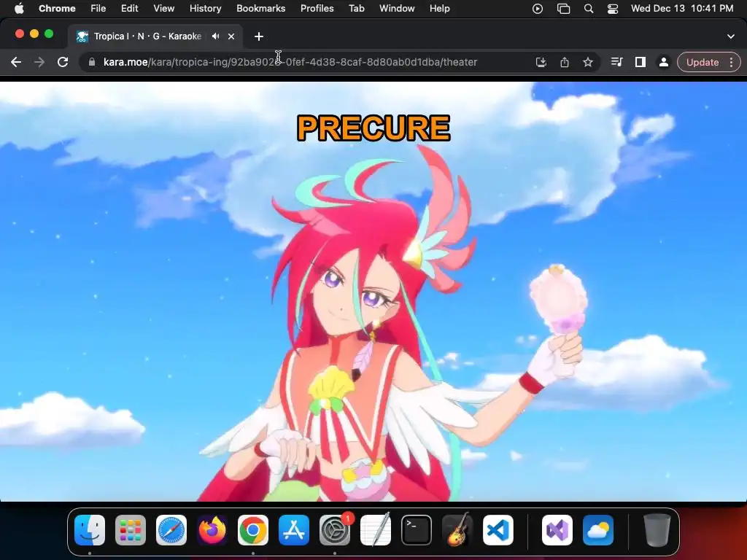The image size is (747, 560).
Task: Select the Tropica I·N·G Karaoke tab
Action: (x=155, y=36)
